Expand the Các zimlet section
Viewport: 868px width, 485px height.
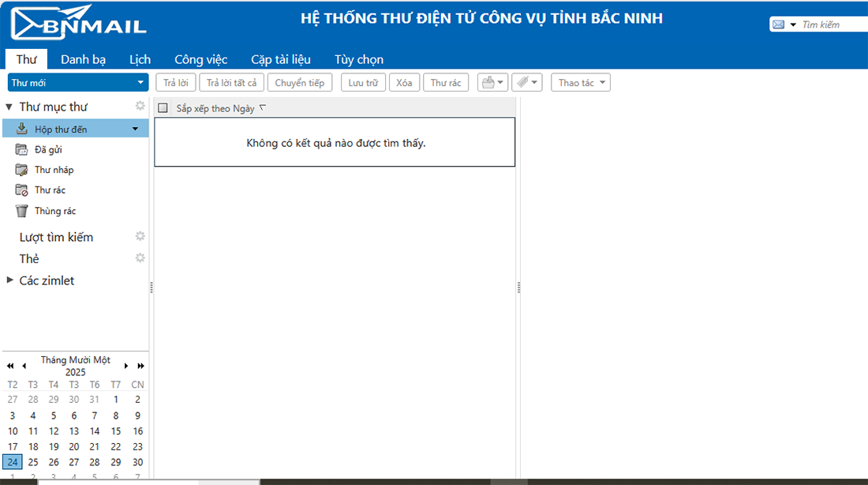click(x=9, y=280)
